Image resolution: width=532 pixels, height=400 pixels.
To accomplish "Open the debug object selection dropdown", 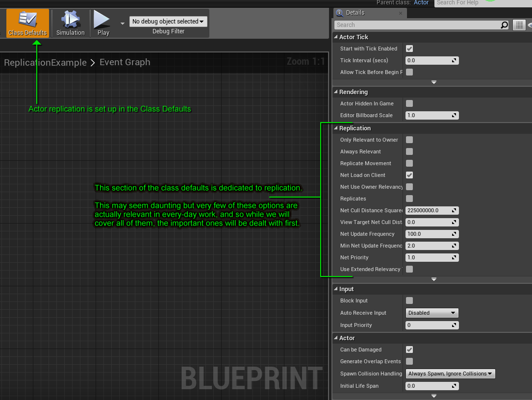I will (168, 22).
